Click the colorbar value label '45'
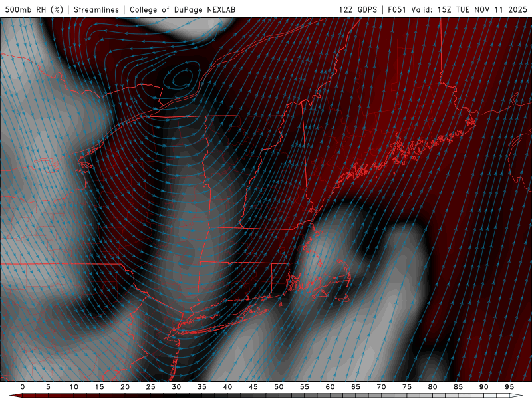This screenshot has height=399, width=532. pos(253,387)
